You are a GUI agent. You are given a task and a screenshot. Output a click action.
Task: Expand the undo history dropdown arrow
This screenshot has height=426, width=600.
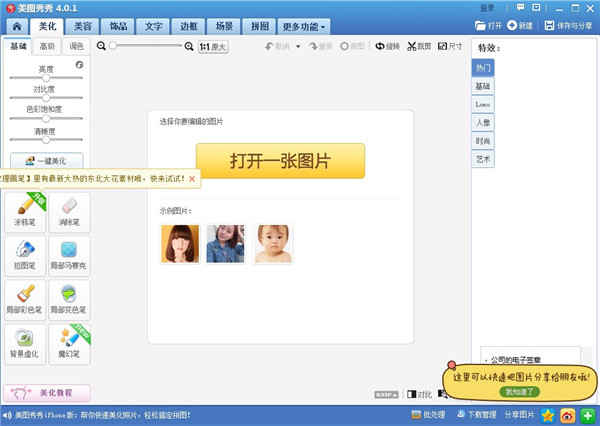pos(298,47)
